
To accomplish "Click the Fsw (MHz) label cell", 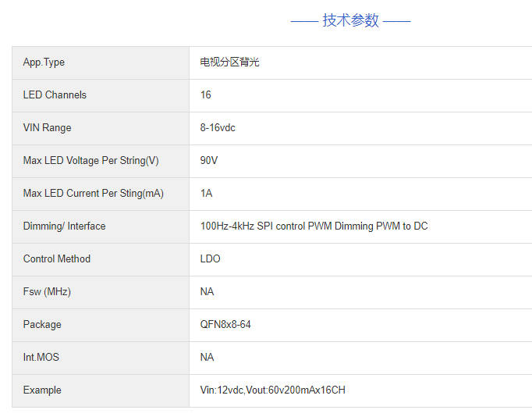I will coord(47,292).
